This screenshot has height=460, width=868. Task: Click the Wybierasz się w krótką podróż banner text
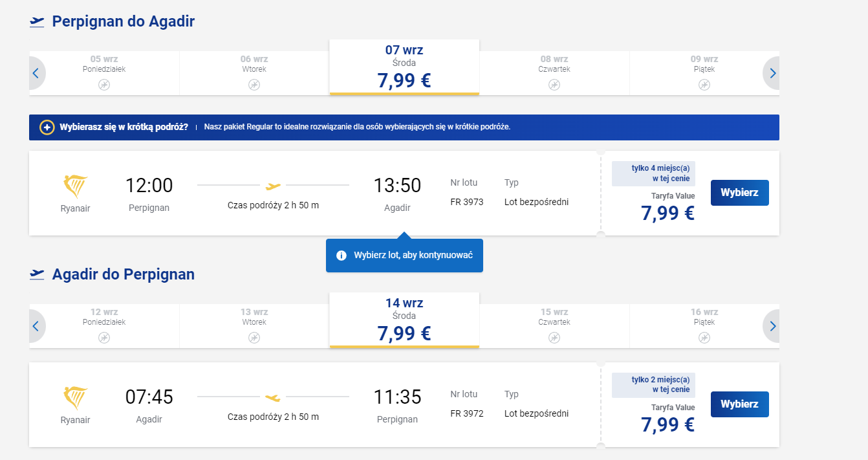(x=124, y=127)
